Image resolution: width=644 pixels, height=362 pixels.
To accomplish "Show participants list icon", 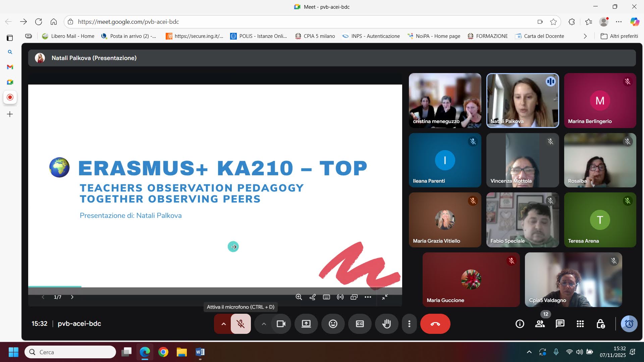I will 540,324.
